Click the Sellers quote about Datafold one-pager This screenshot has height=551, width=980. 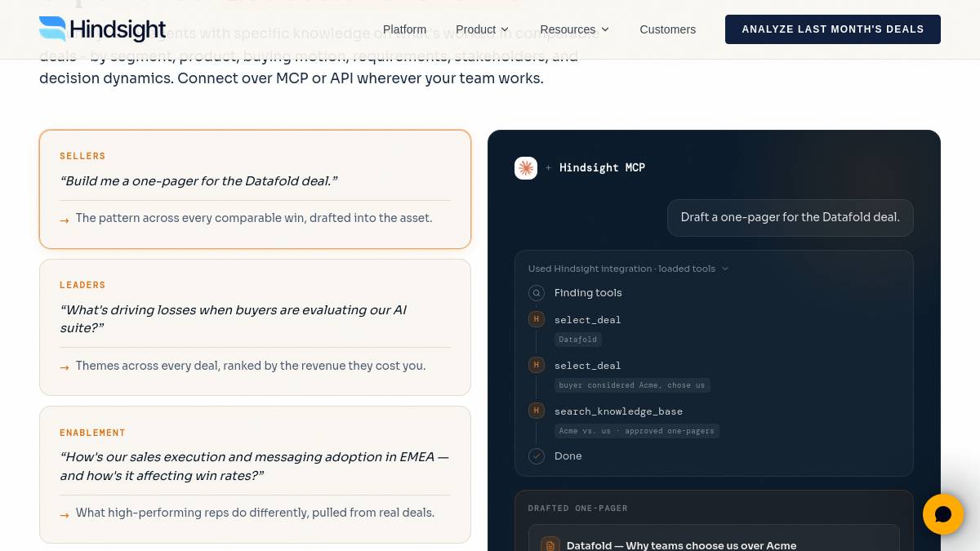198,181
